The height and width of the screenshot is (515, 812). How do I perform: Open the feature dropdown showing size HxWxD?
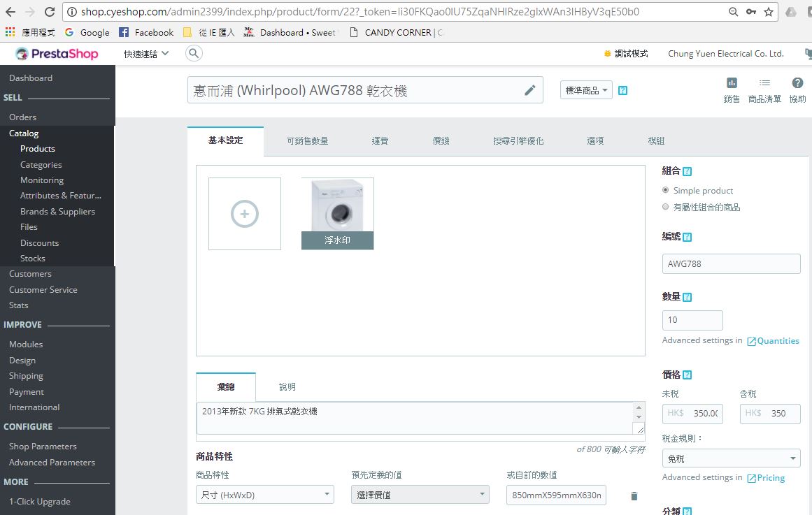(x=264, y=494)
